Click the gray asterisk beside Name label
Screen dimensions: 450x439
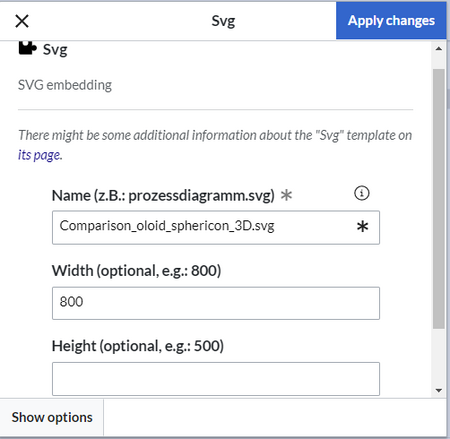click(x=286, y=195)
